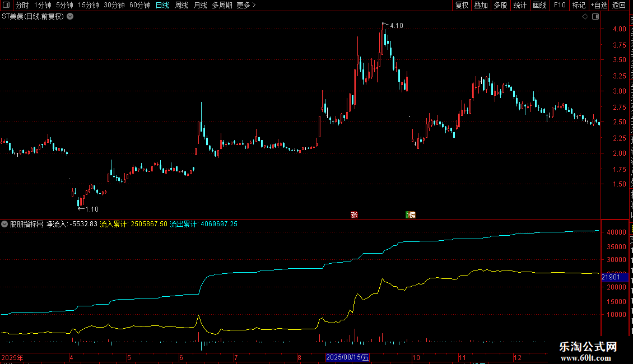
Task: Click month 11 on the timeline
Action: [x=462, y=357]
